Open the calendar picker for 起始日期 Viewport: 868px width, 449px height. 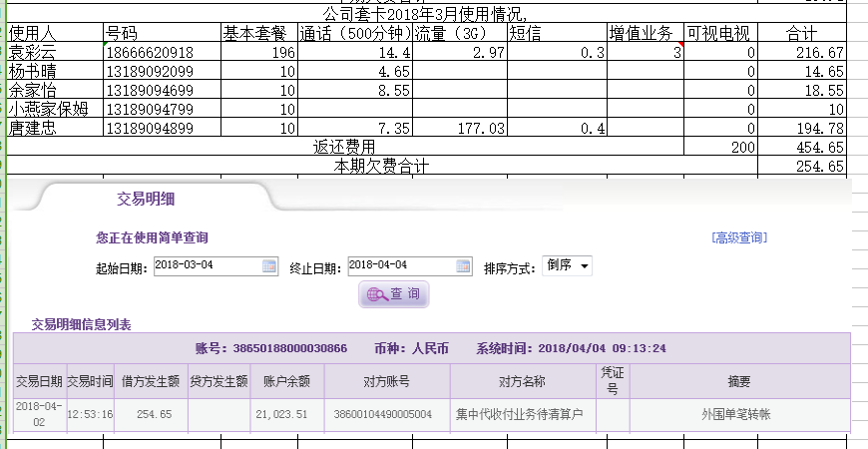pos(269,266)
